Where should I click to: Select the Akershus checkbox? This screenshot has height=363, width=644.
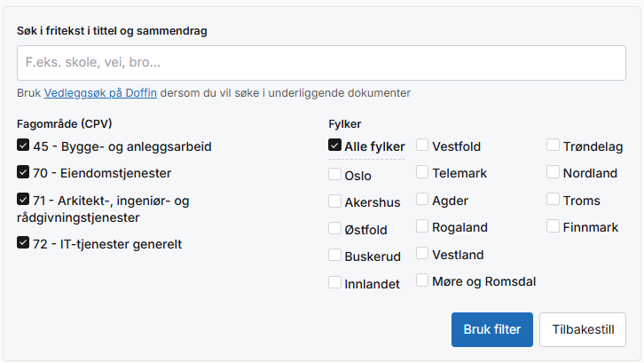tap(334, 201)
